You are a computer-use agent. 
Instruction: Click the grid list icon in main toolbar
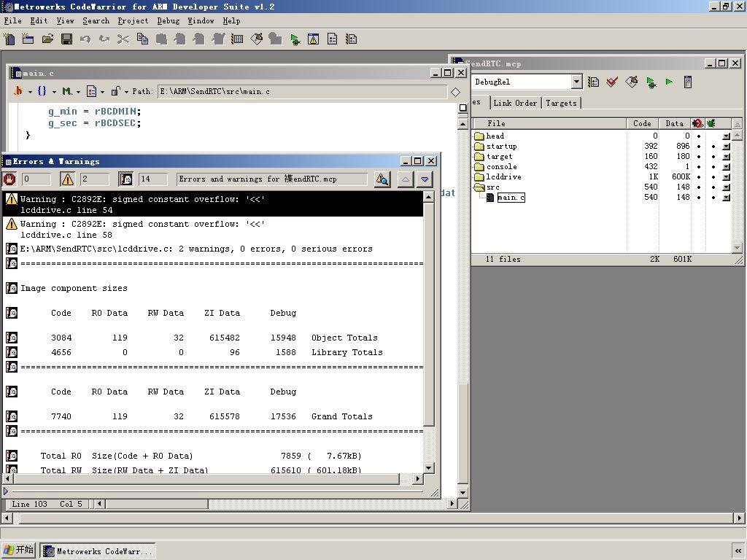[237, 39]
